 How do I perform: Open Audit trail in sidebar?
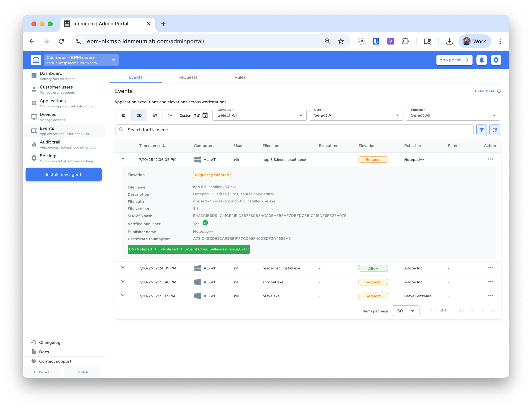pos(64,145)
